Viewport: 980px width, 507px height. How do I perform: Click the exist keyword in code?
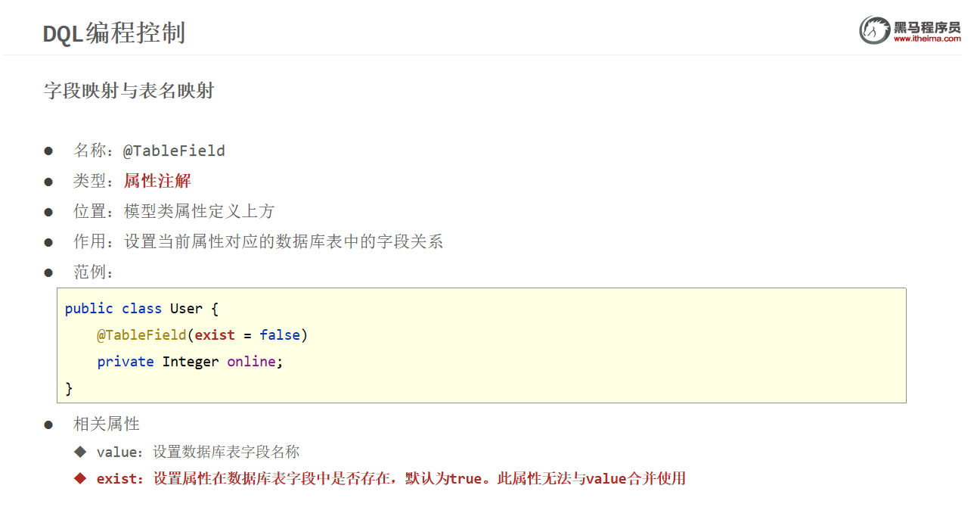215,334
